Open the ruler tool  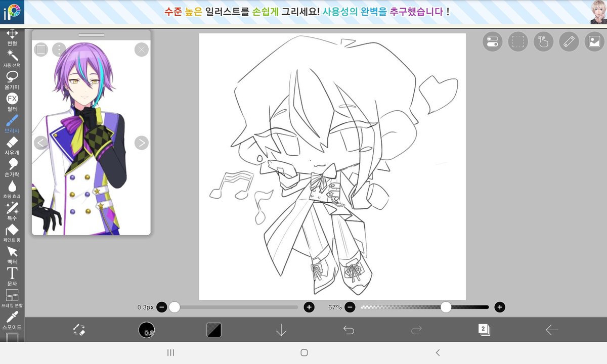(569, 41)
